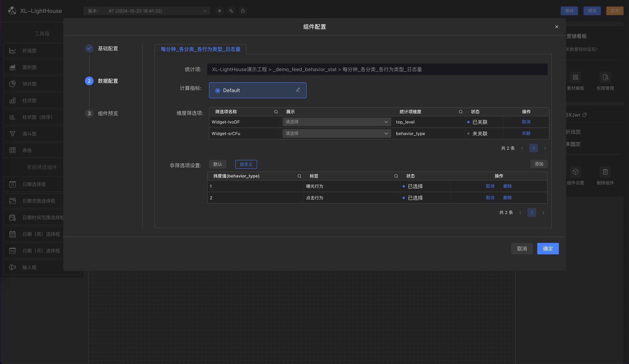The image size is (629, 364).
Task: Select the bar chart (柱状图) tool icon
Action: pyautogui.click(x=12, y=101)
